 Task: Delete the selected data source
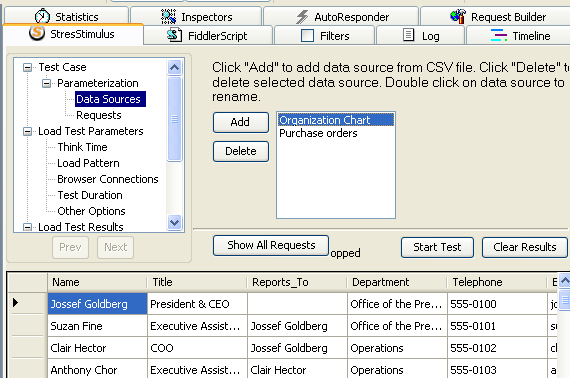tap(241, 151)
